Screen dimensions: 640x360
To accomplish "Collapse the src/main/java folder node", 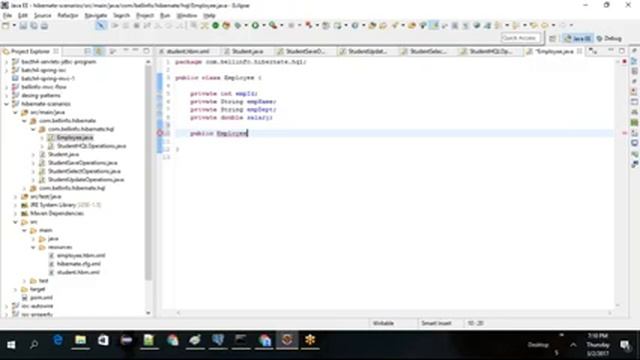I will [x=16, y=112].
